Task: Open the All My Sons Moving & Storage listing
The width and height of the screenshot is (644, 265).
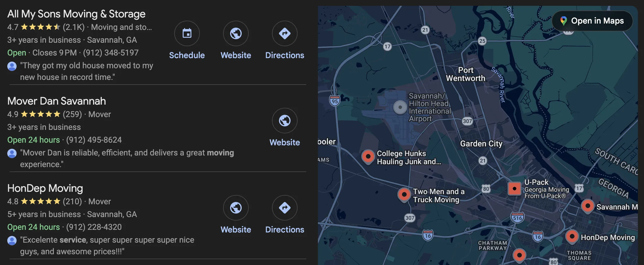Action: pyautogui.click(x=76, y=14)
